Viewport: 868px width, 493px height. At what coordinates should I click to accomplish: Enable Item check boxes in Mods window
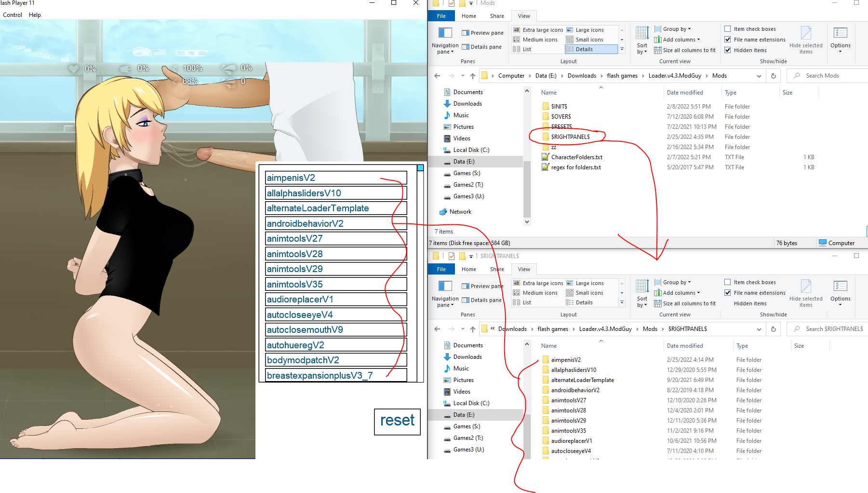coord(728,29)
